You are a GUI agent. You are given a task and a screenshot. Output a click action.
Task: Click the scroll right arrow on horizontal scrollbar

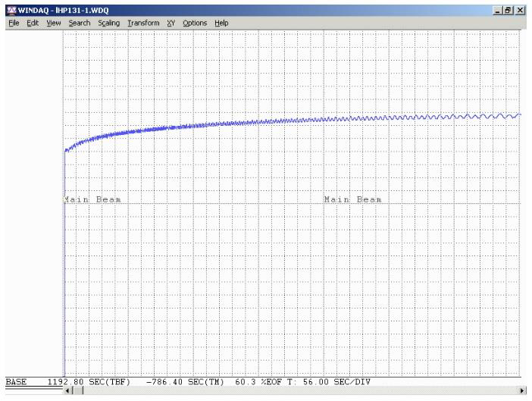point(521,391)
